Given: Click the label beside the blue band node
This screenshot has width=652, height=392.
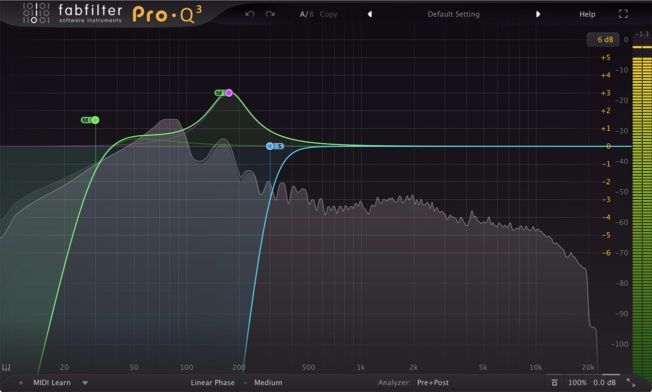Looking at the screenshot, I should (x=279, y=146).
